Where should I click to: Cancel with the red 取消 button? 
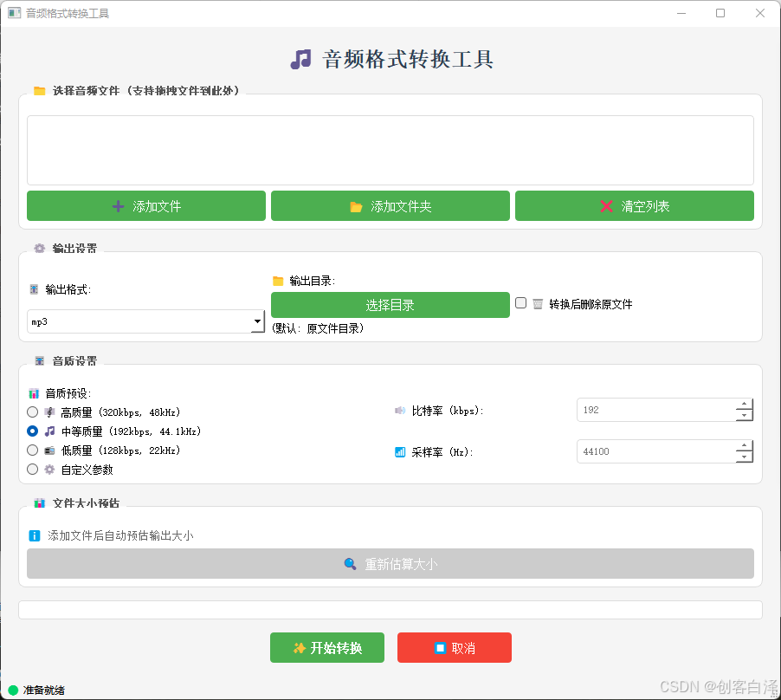click(x=455, y=648)
